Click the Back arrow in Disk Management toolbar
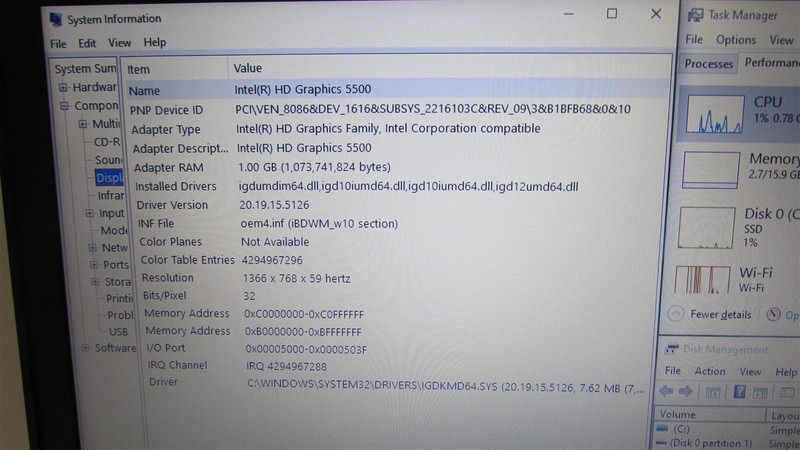 [x=666, y=391]
